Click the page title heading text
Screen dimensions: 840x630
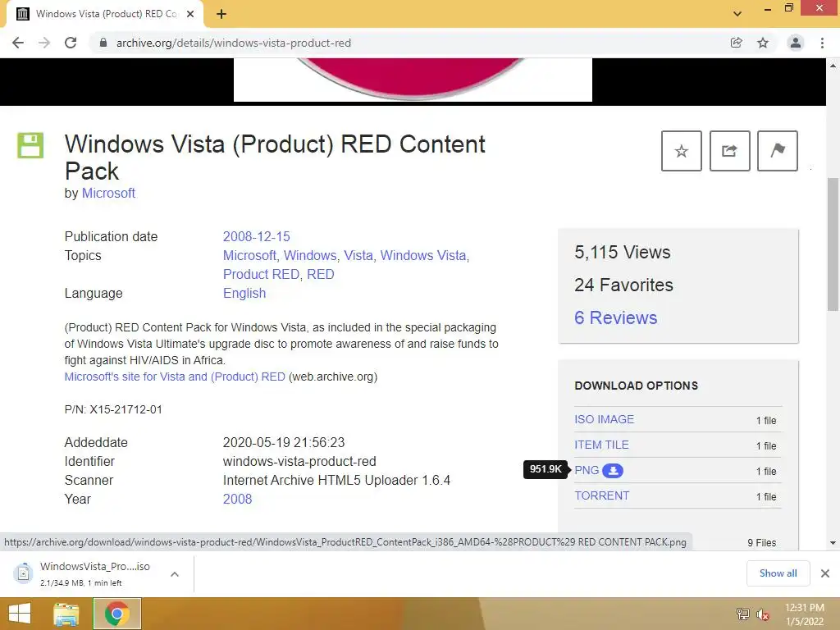point(275,157)
